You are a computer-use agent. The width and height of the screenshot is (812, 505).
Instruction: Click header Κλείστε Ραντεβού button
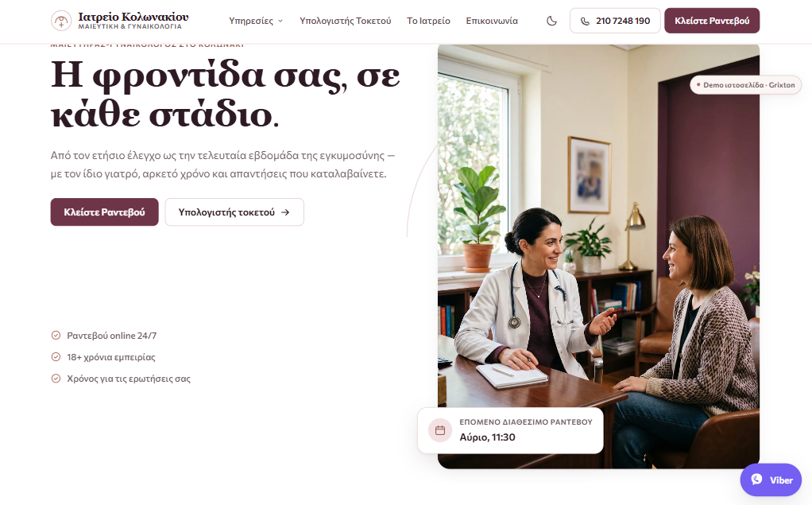click(x=712, y=21)
